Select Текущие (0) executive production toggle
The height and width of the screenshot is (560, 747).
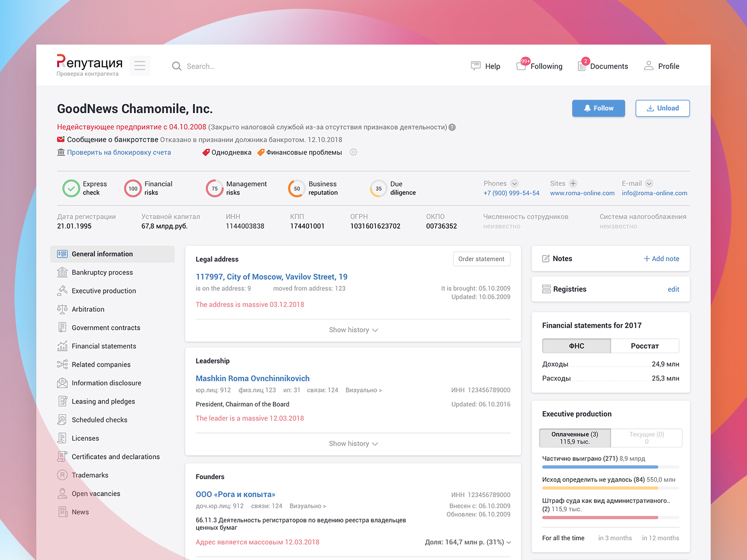pyautogui.click(x=646, y=438)
